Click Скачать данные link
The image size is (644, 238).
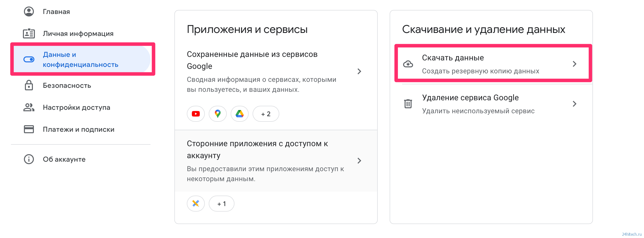tap(453, 58)
